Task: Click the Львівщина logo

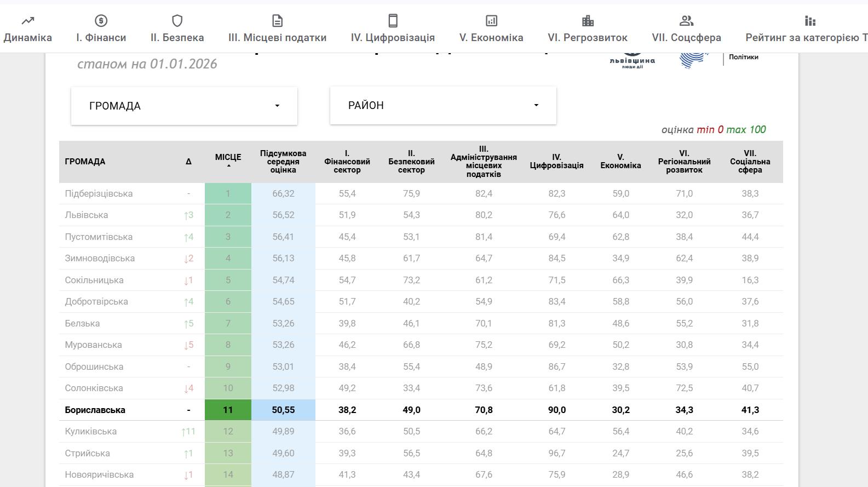Action: tap(632, 59)
